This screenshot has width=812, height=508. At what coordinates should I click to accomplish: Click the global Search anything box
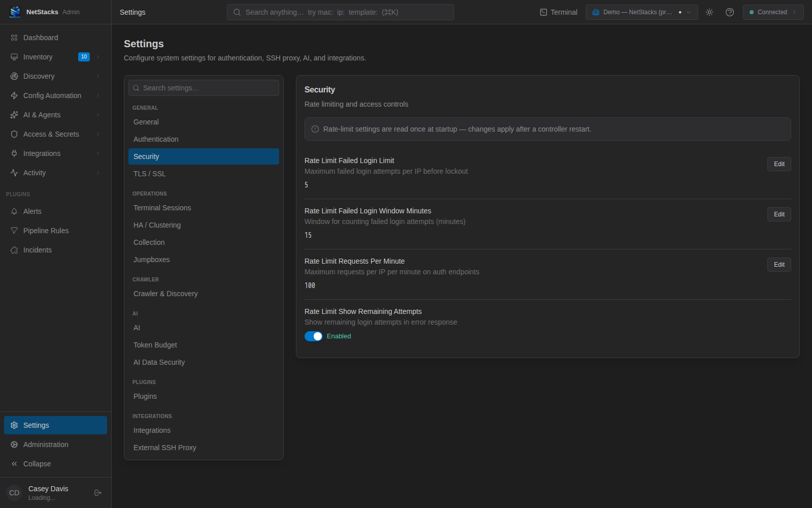[x=341, y=12]
